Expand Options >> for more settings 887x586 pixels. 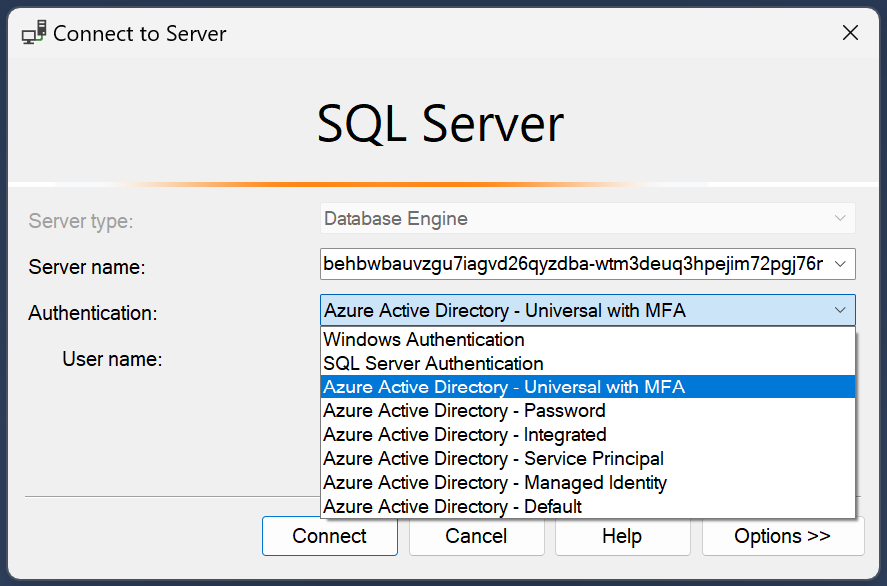[783, 536]
